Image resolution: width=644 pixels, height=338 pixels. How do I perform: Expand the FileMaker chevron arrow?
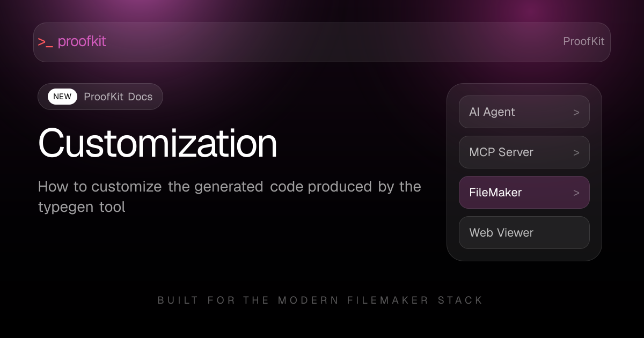point(576,193)
